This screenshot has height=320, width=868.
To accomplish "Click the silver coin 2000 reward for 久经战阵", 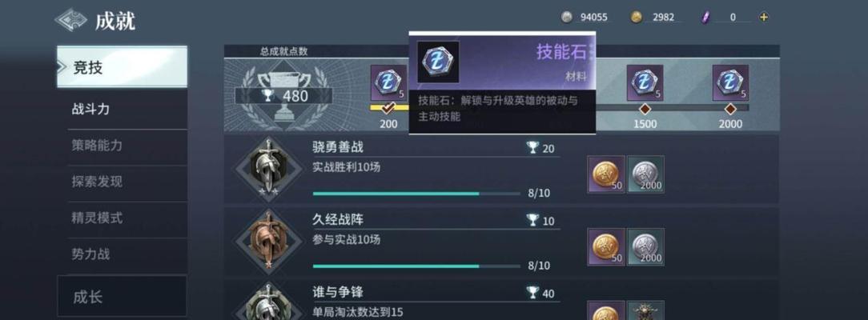I will pyautogui.click(x=645, y=247).
